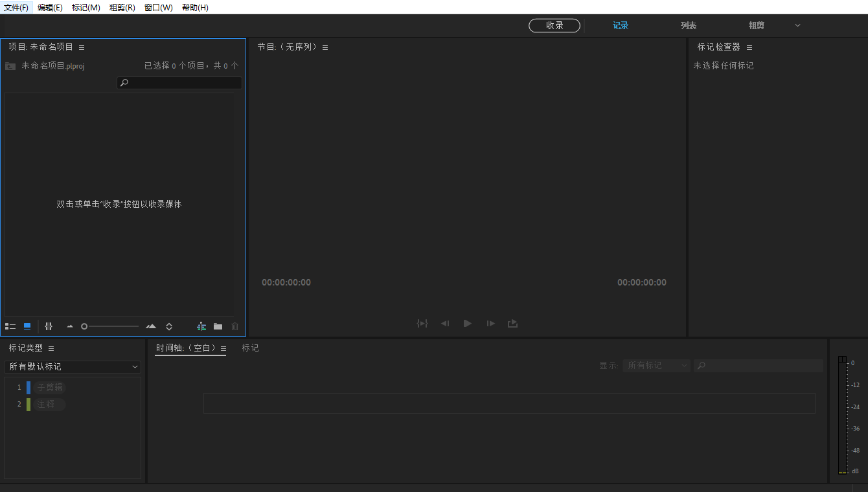
Task: Click the audio meter level bars
Action: click(x=842, y=415)
